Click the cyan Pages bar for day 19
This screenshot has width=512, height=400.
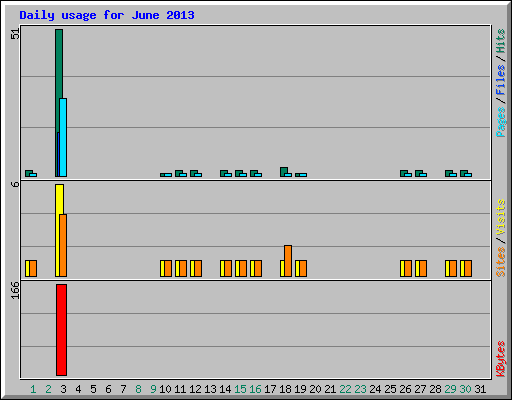coord(303,175)
